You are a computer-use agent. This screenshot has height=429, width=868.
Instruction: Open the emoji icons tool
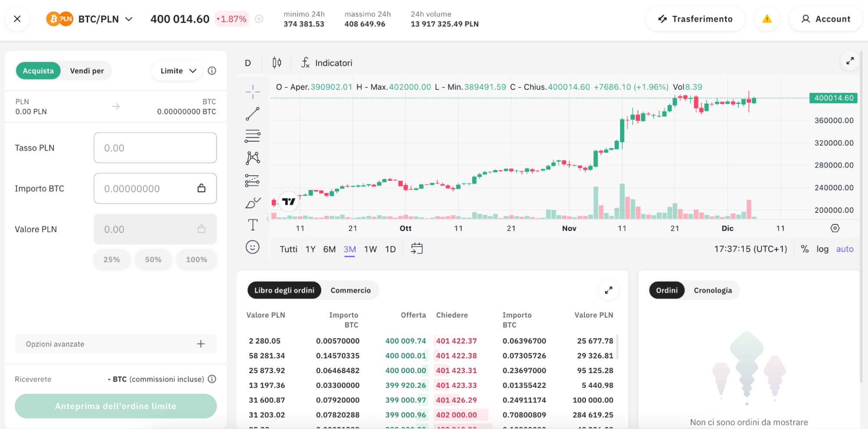point(252,247)
